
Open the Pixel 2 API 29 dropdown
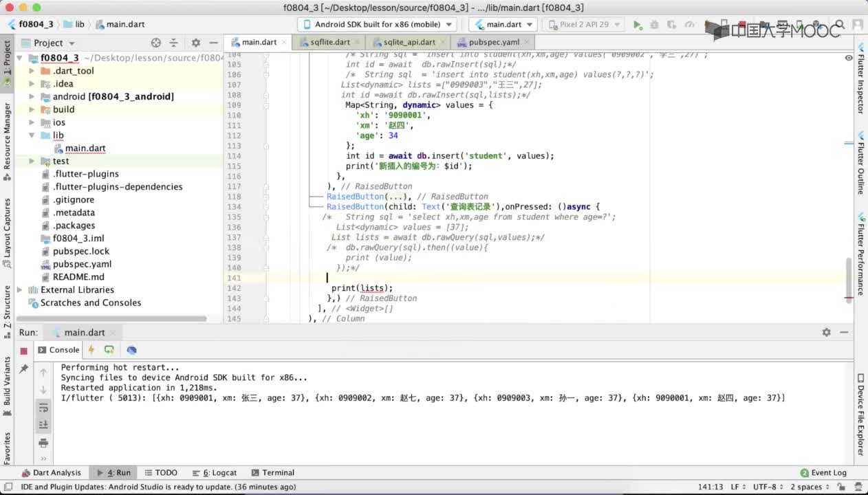[583, 24]
